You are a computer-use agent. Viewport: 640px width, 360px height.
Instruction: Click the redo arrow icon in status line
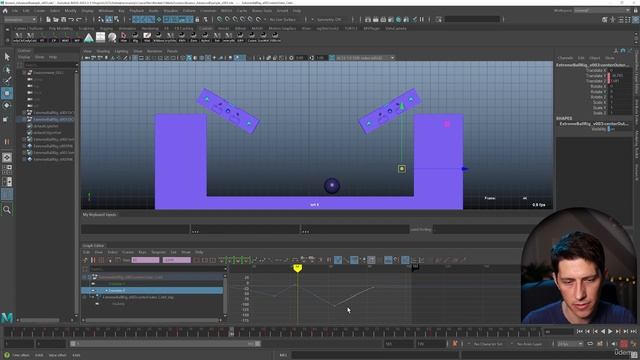[79, 19]
